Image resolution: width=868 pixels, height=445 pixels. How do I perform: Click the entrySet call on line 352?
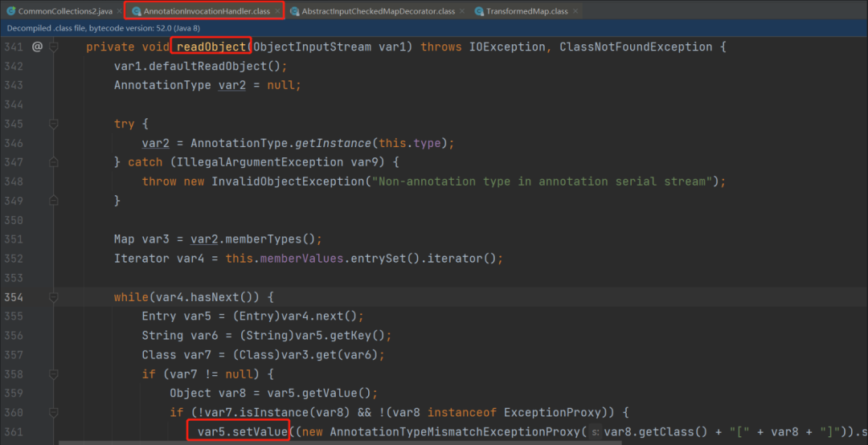click(x=378, y=259)
